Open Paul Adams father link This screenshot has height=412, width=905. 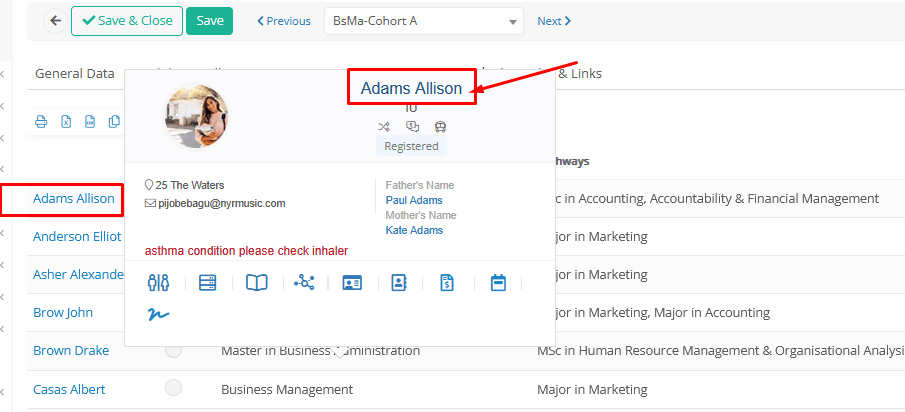click(x=411, y=200)
